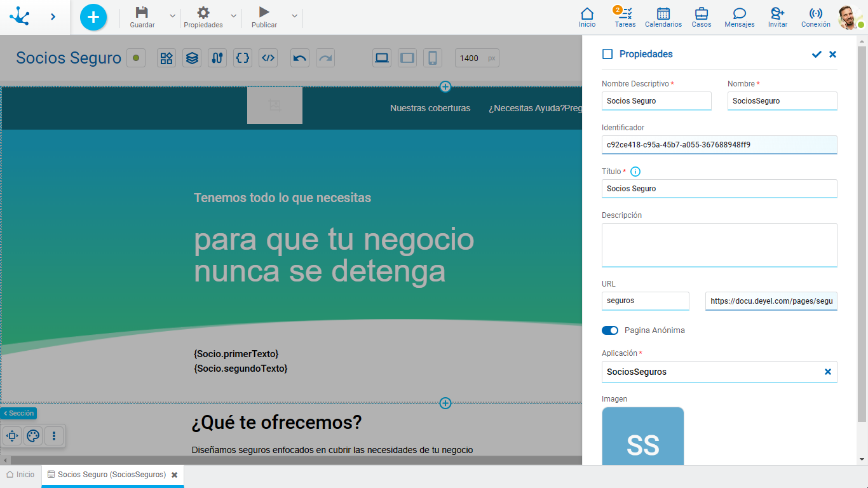The height and width of the screenshot is (488, 868).
Task: Click the Nombre Descriptivo field
Action: click(x=656, y=101)
